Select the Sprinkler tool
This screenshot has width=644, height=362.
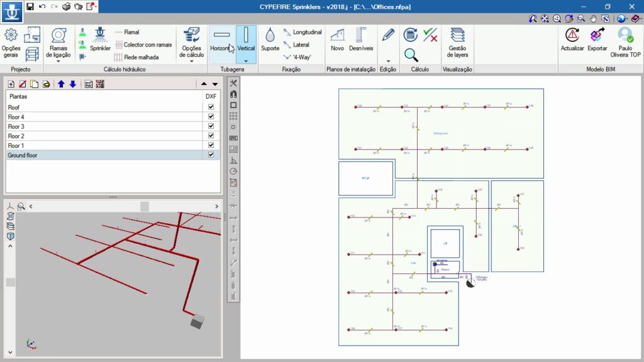tap(100, 40)
